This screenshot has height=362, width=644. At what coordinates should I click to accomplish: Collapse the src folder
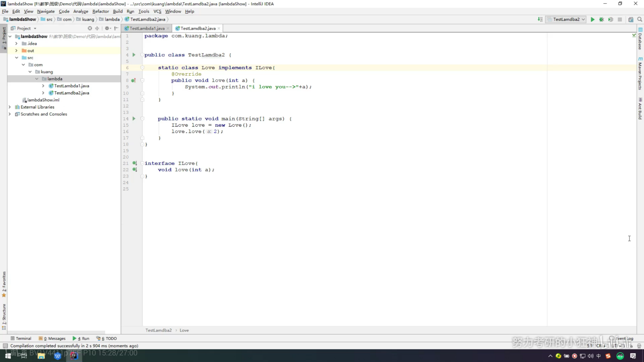17,58
